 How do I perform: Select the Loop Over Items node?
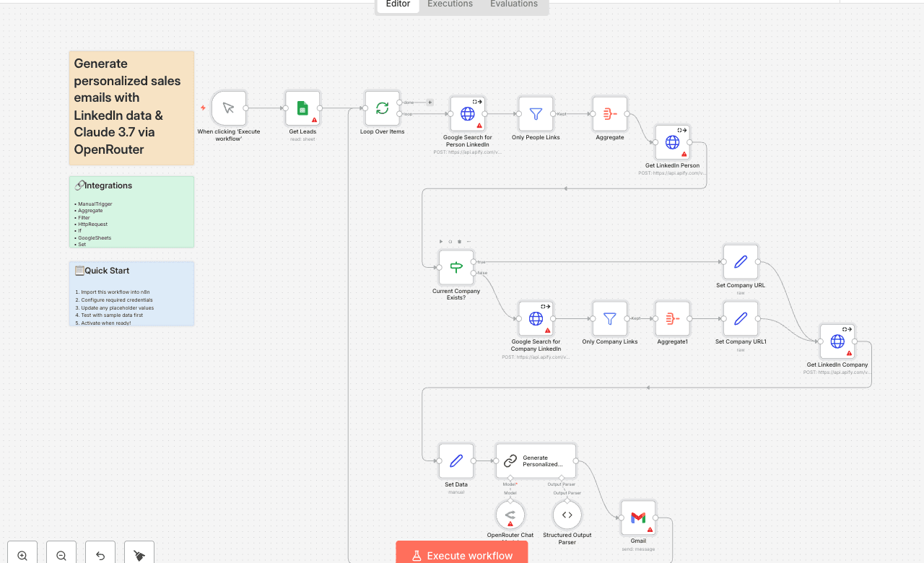point(382,108)
